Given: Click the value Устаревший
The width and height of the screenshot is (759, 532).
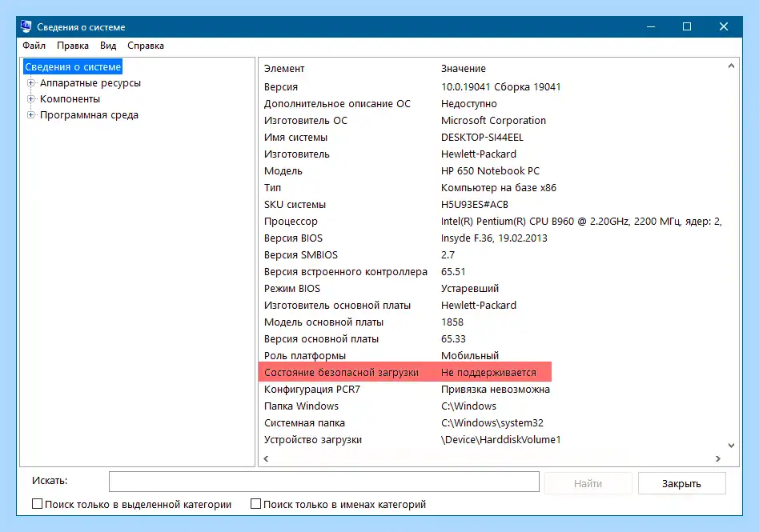Looking at the screenshot, I should (x=469, y=288).
